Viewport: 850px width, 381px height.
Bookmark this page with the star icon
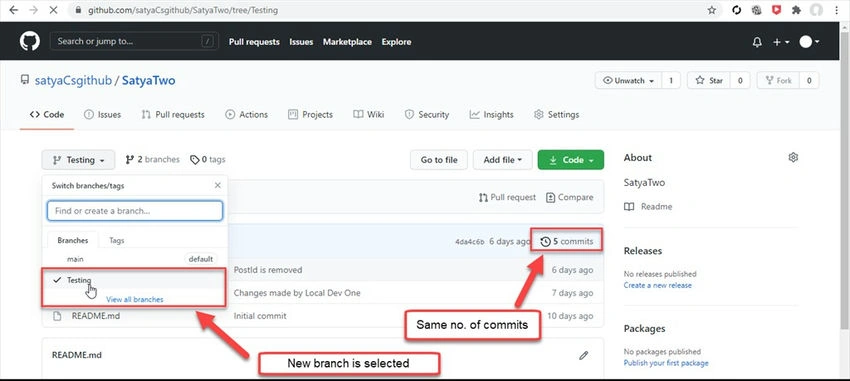712,10
